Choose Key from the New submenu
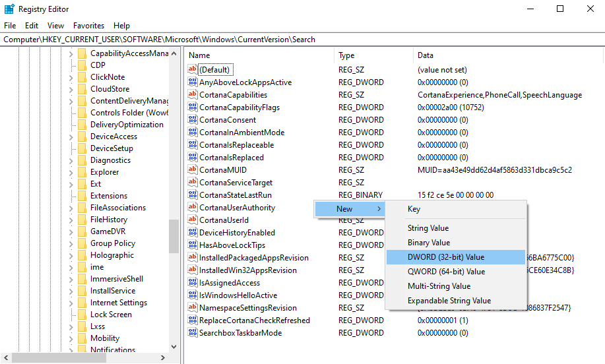This screenshot has height=364, width=605. 456,209
